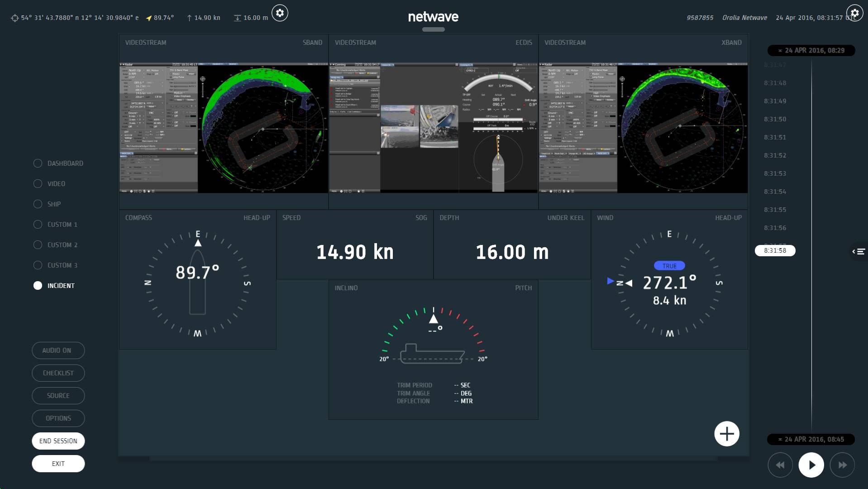Viewport: 868px width, 489px height.
Task: Select the Video view
Action: click(x=49, y=184)
